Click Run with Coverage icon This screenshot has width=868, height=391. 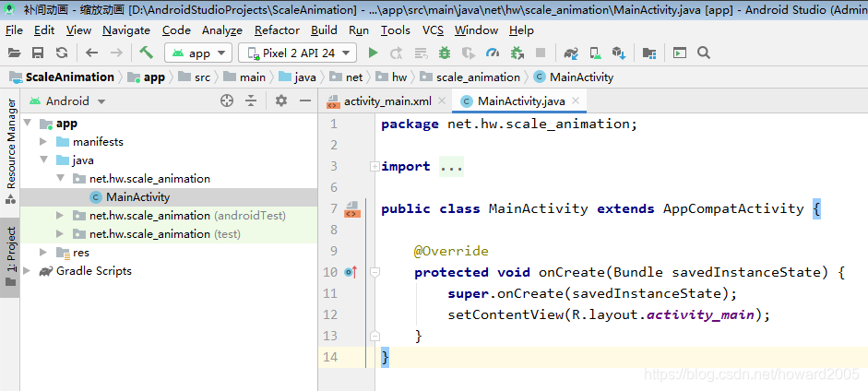coord(469,53)
